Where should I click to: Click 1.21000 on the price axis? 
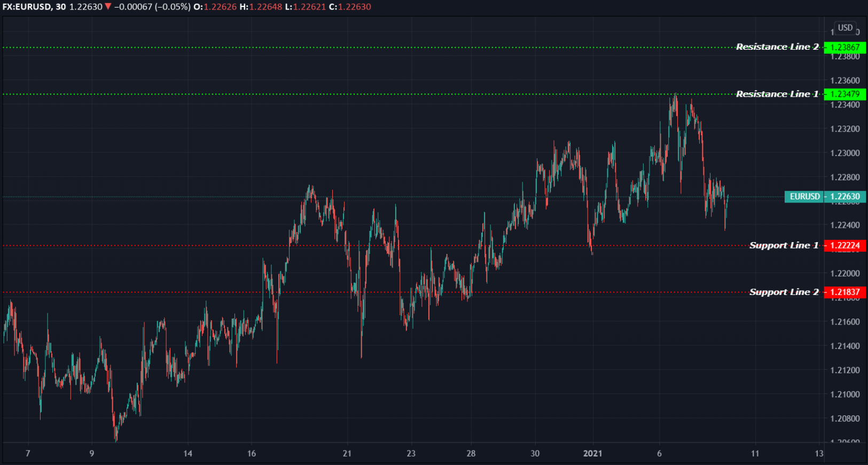coord(845,394)
